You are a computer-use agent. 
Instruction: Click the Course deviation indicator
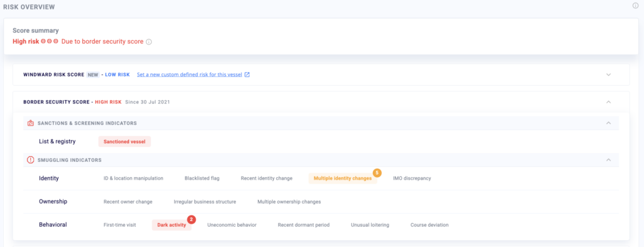click(430, 225)
